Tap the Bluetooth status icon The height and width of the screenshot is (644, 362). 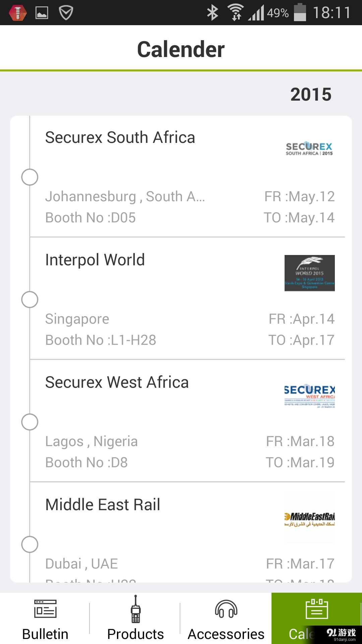click(x=213, y=13)
